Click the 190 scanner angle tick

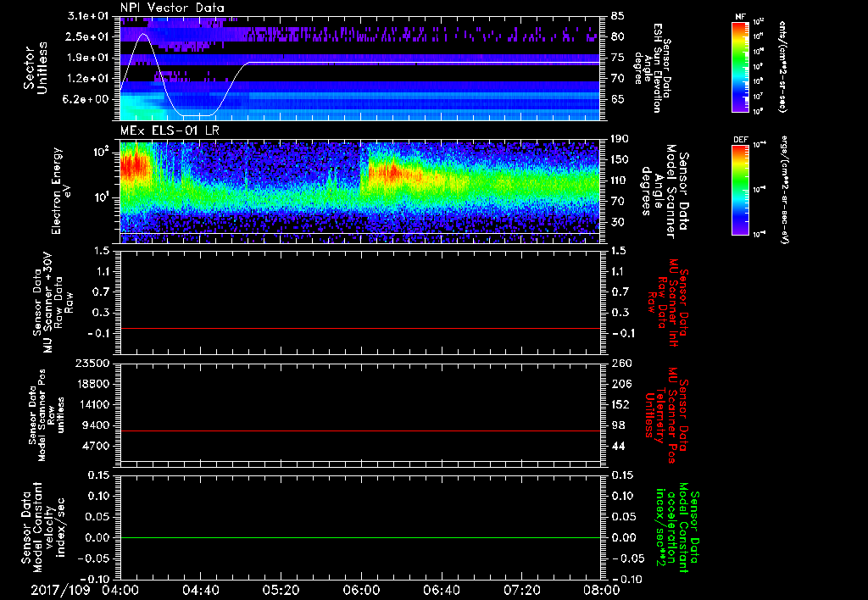(620, 139)
